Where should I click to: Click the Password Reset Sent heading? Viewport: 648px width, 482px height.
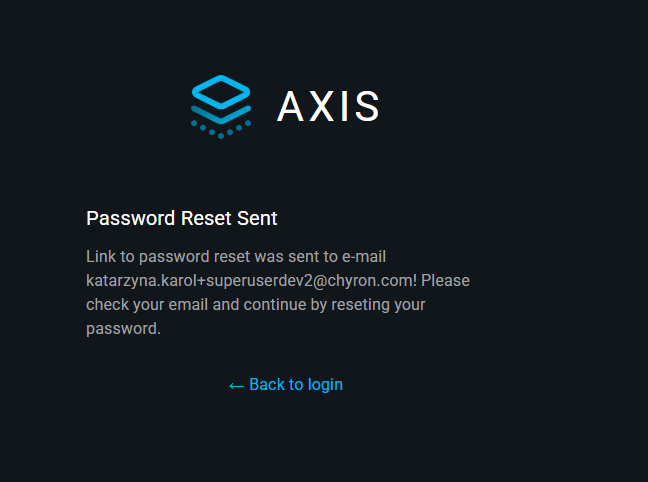click(x=182, y=218)
